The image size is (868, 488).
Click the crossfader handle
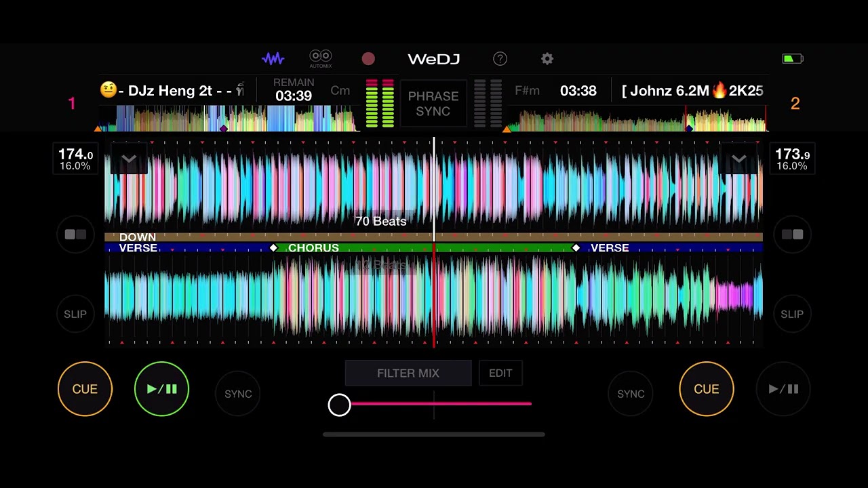tap(339, 405)
